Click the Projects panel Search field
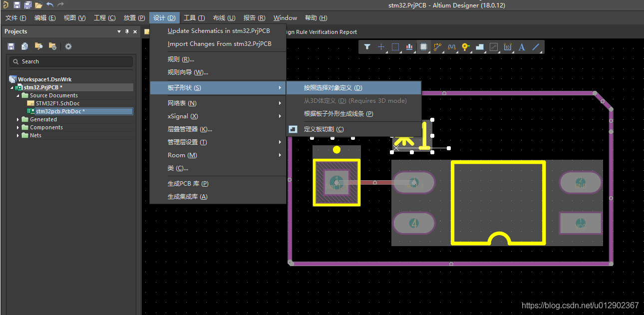 point(71,61)
